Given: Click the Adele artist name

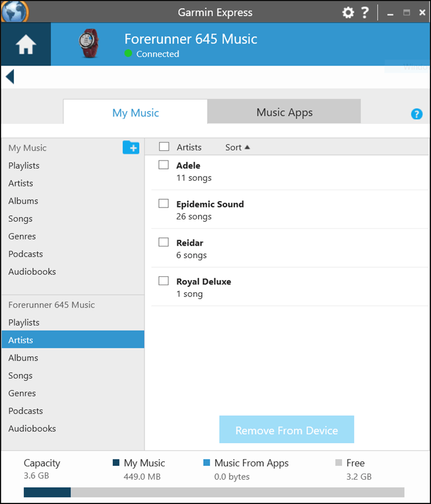Looking at the screenshot, I should pos(188,166).
